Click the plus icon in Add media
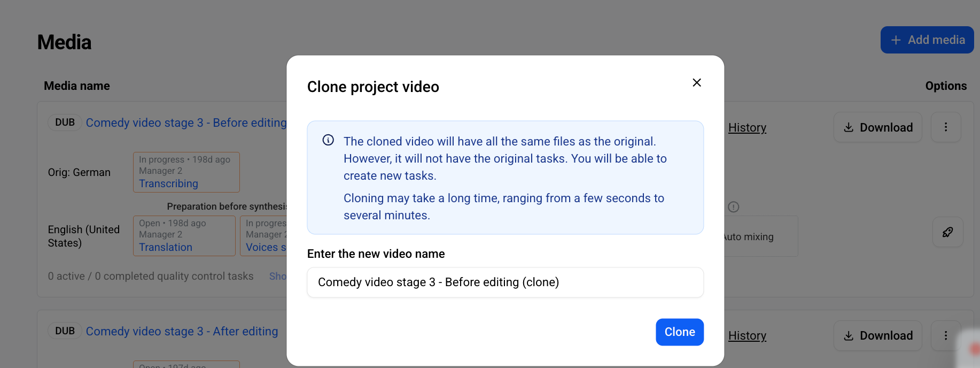The height and width of the screenshot is (368, 980). pyautogui.click(x=896, y=40)
